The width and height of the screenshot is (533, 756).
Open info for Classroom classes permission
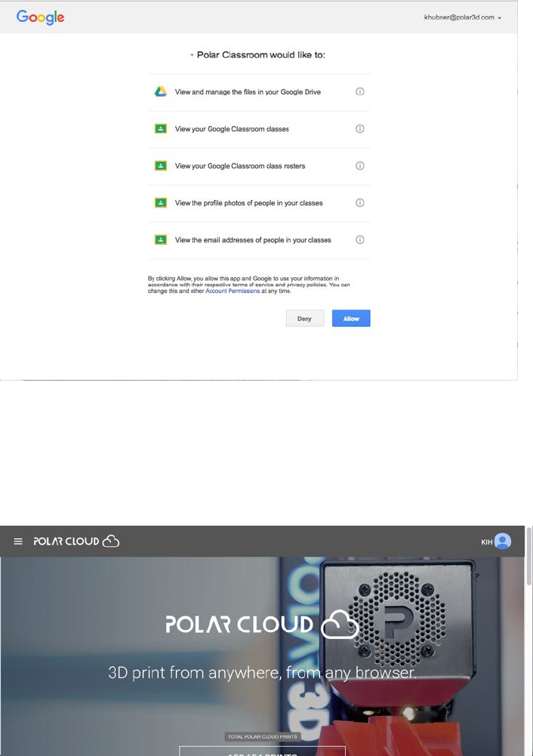coord(359,128)
